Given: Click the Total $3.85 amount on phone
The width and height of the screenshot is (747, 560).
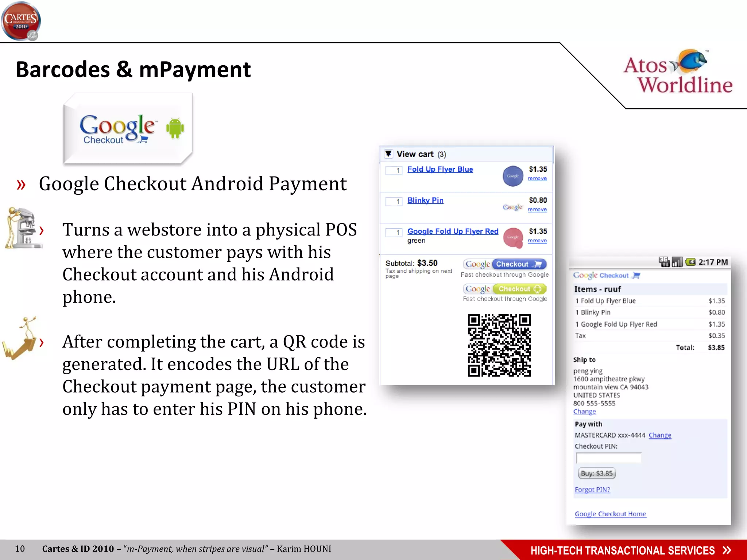Looking at the screenshot, I should tap(716, 347).
